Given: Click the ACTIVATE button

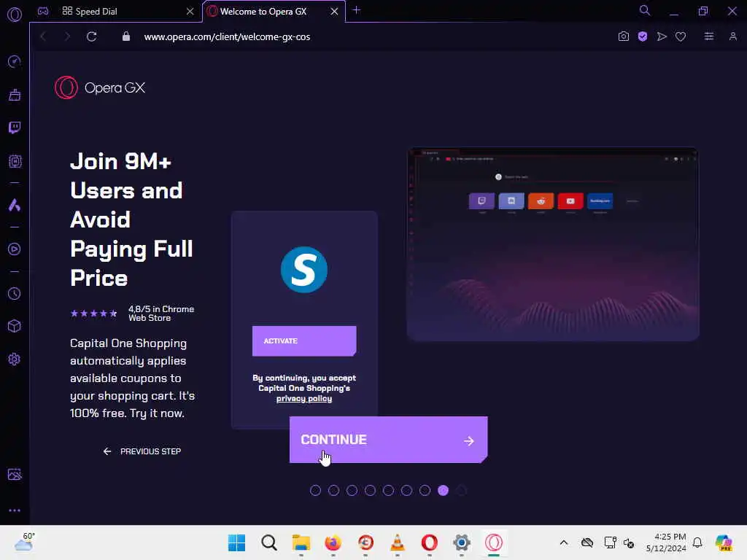Looking at the screenshot, I should coord(304,341).
